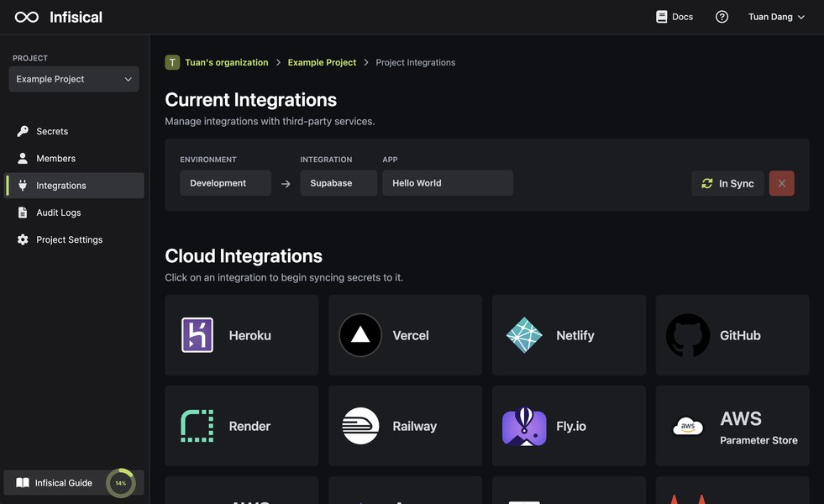Image resolution: width=824 pixels, height=504 pixels.
Task: Click the Netlify logo icon
Action: (x=524, y=335)
